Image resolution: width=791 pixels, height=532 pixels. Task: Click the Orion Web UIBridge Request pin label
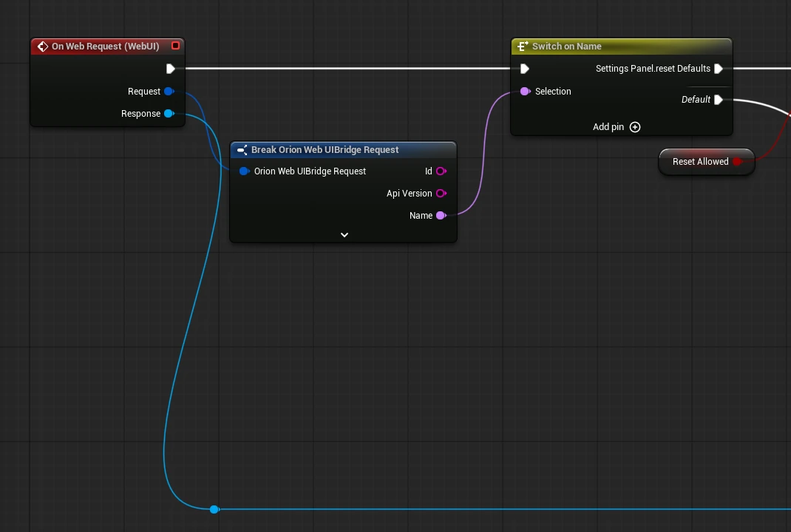pyautogui.click(x=310, y=171)
